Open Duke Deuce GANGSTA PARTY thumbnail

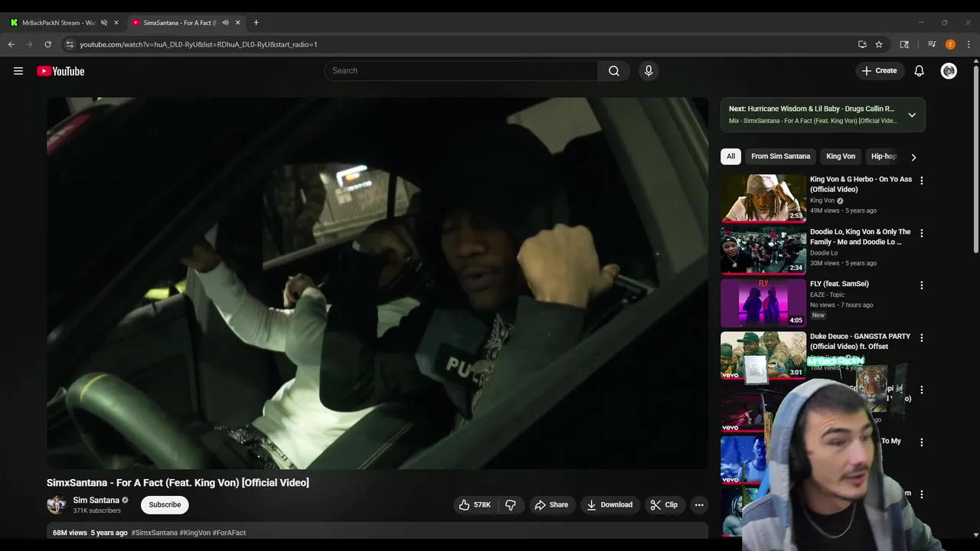click(763, 355)
